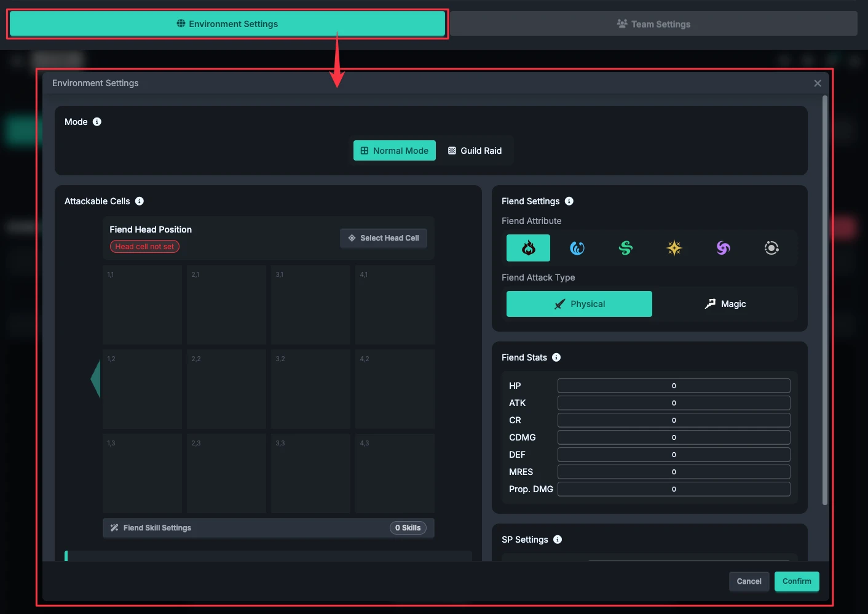Open the Mode info tooltip icon
Viewport: 868px width, 614px height.
tap(97, 122)
